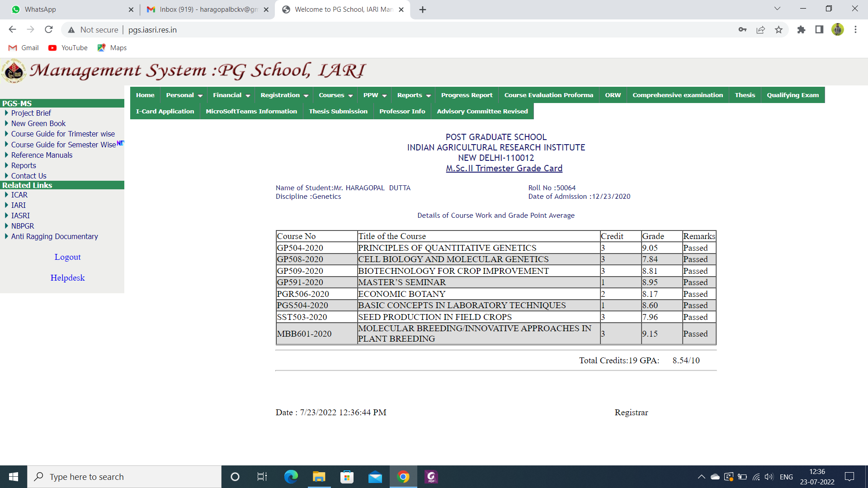Log out of the PG School portal
Screen dimensions: 868x488
(x=68, y=257)
